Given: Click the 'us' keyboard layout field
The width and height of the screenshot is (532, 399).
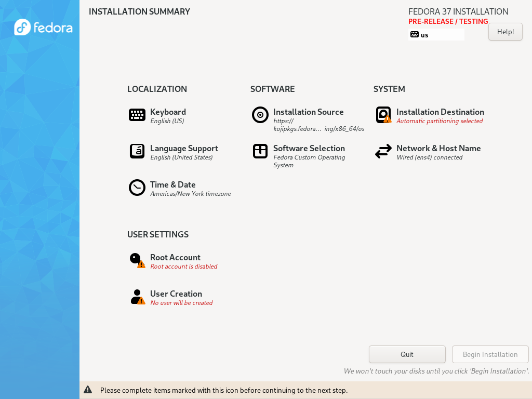Looking at the screenshot, I should [436, 35].
